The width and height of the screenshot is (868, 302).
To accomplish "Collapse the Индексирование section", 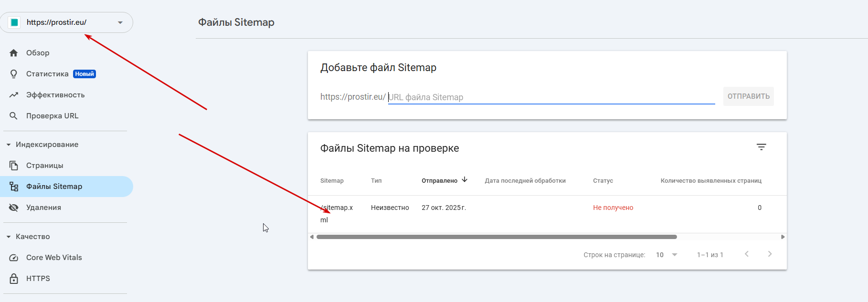I will (9, 145).
